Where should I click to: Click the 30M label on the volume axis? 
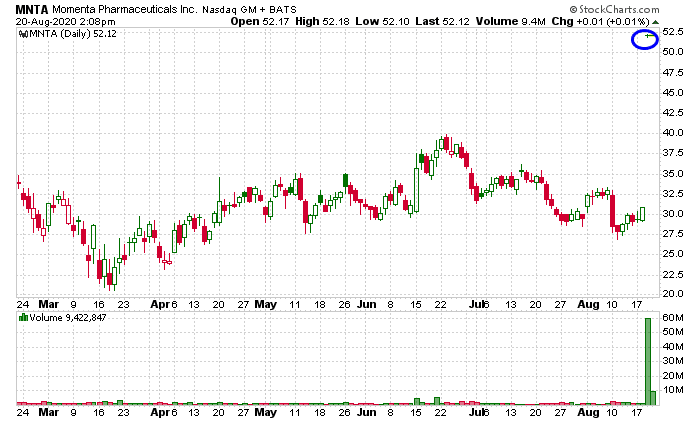coord(673,361)
